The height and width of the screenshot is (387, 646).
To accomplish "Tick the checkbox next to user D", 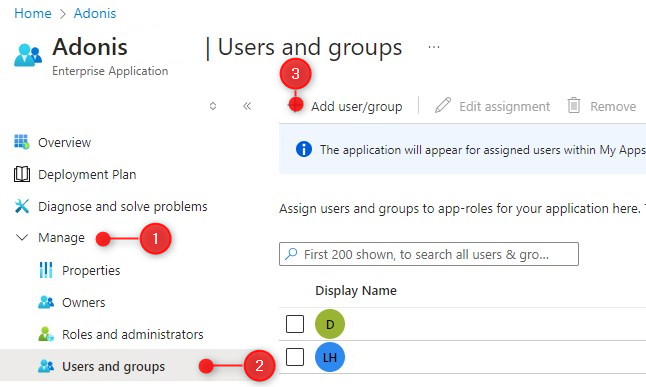I will (295, 324).
